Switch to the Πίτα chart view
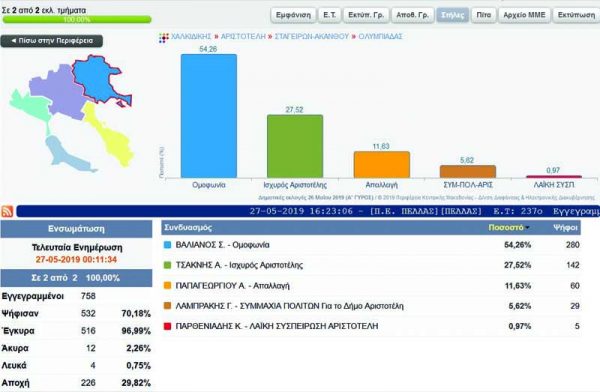This screenshot has height=392, width=600. [484, 15]
